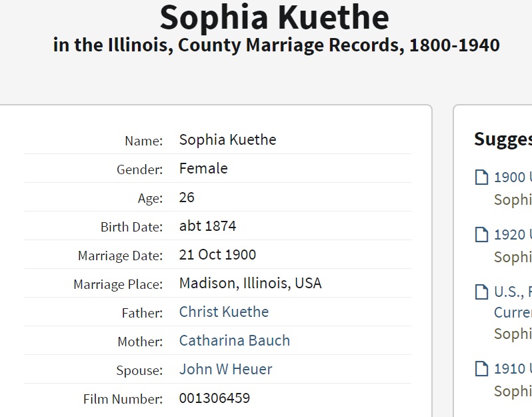Open the 1920 suggested record link
Image resolution: width=532 pixels, height=417 pixels.
(x=512, y=235)
